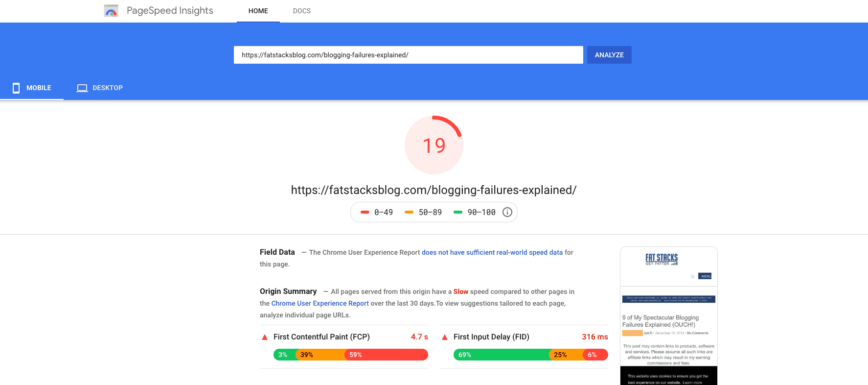This screenshot has width=868, height=385.
Task: Click the Fat Stacks logo in the preview
Action: [661, 260]
